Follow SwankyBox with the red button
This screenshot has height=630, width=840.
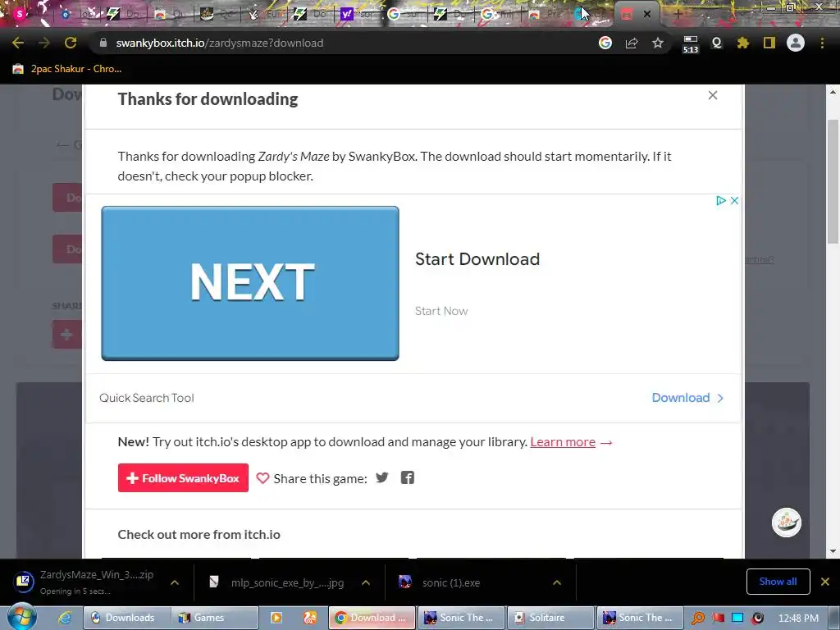(x=183, y=478)
